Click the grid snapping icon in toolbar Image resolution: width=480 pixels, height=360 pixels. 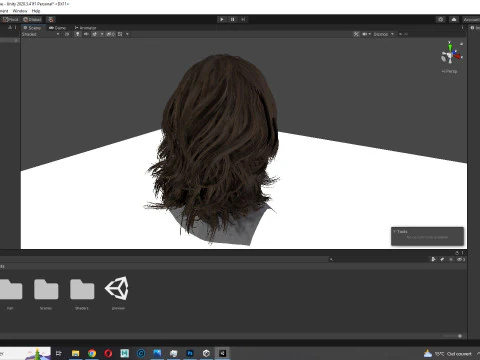[51, 19]
